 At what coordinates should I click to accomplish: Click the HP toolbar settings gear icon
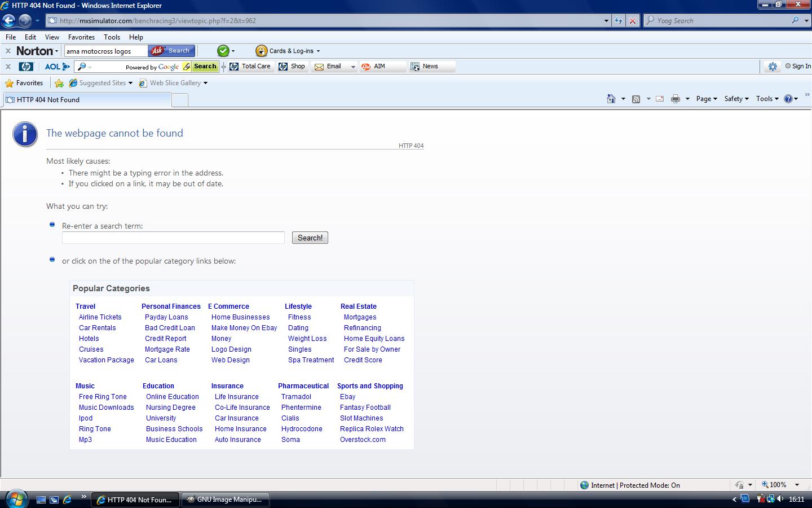click(773, 67)
